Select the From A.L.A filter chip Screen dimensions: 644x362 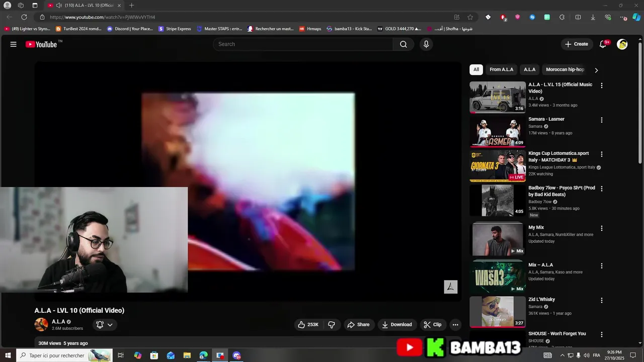pyautogui.click(x=502, y=69)
